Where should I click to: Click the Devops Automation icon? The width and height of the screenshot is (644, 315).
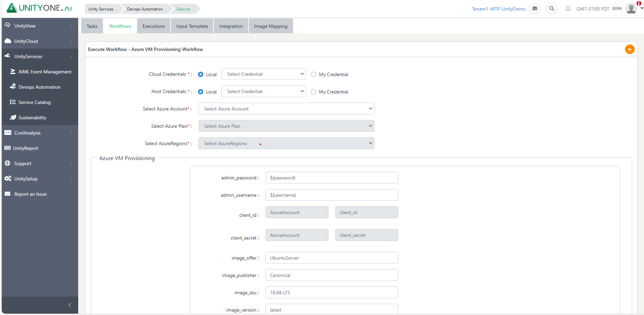[13, 86]
